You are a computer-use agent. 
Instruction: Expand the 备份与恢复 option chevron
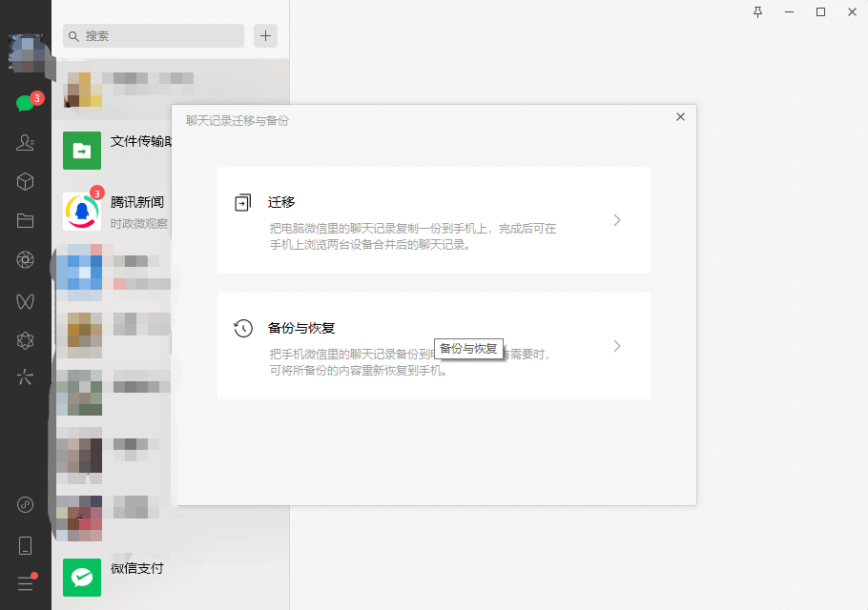click(617, 346)
